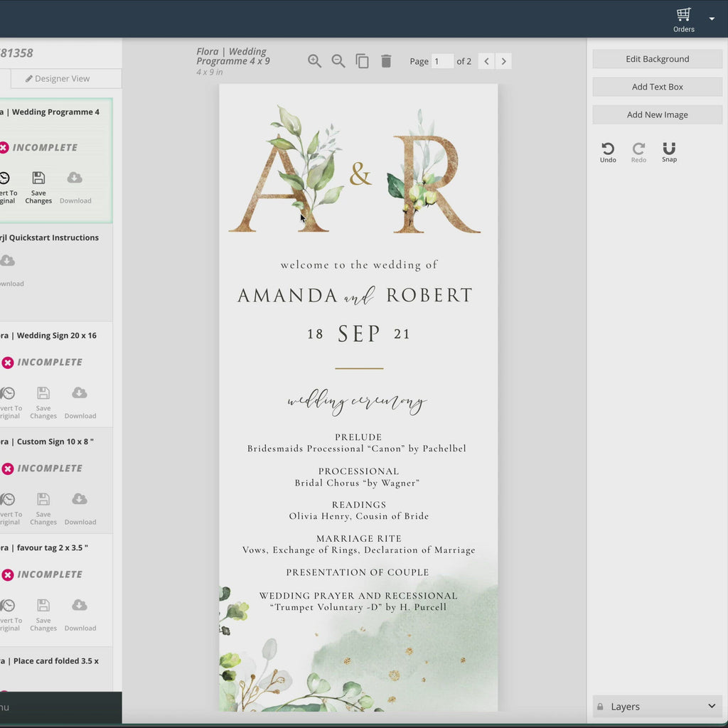The height and width of the screenshot is (728, 728).
Task: Download favour tag 2 x 3.5
Action: coord(80,615)
